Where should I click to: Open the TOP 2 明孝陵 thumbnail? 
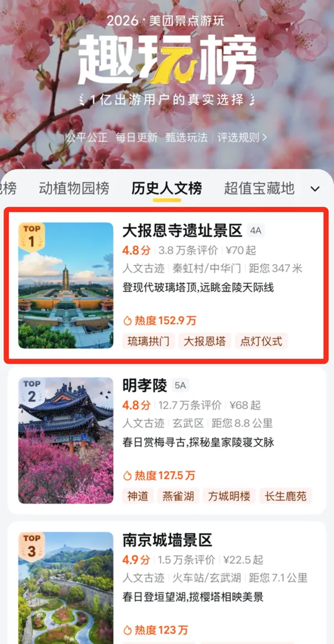tap(66, 440)
